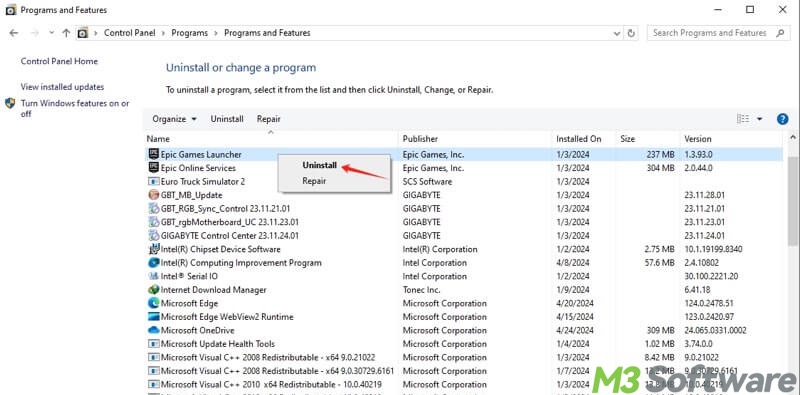The height and width of the screenshot is (395, 800).
Task: Click the Visual C++ 2010 x64 icon
Action: (x=153, y=384)
